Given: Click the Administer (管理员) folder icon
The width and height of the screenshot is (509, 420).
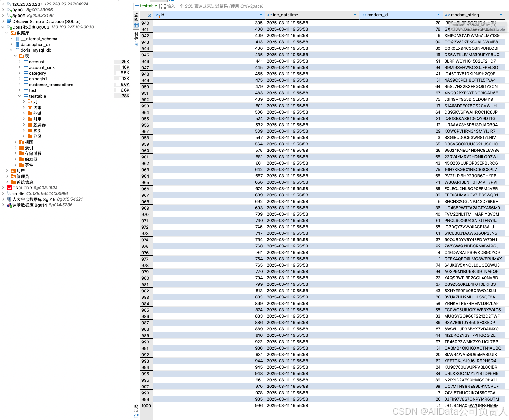Looking at the screenshot, I should [x=13, y=177].
